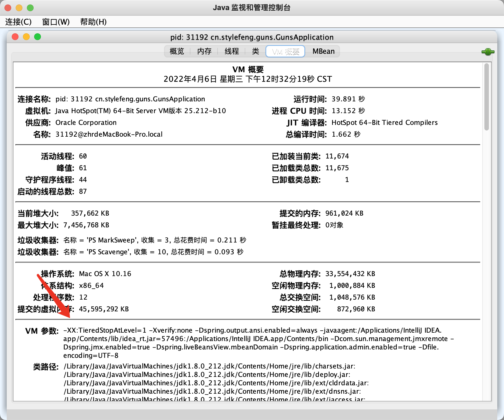
Task: Open the 窗口(W) menu
Action: click(x=56, y=22)
